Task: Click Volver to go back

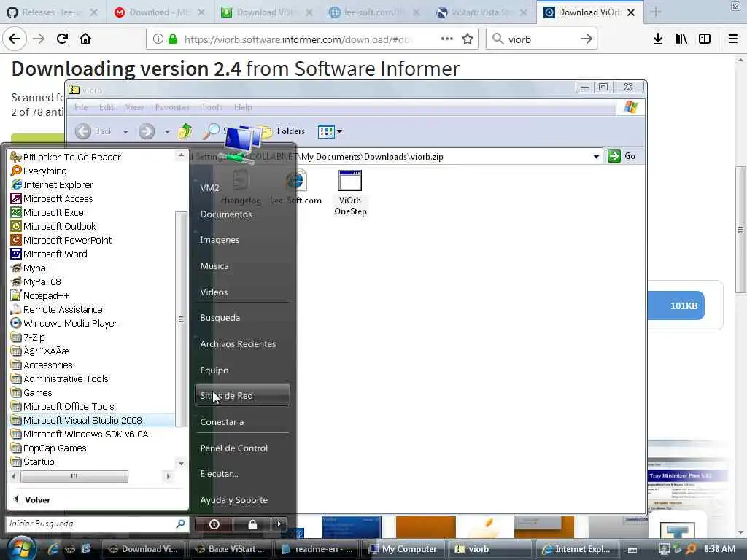Action: pos(32,499)
